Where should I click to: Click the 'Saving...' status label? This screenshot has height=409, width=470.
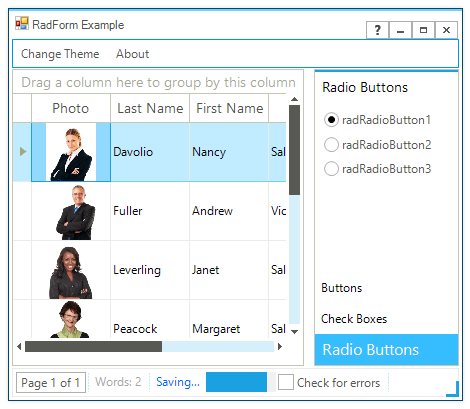coord(178,382)
